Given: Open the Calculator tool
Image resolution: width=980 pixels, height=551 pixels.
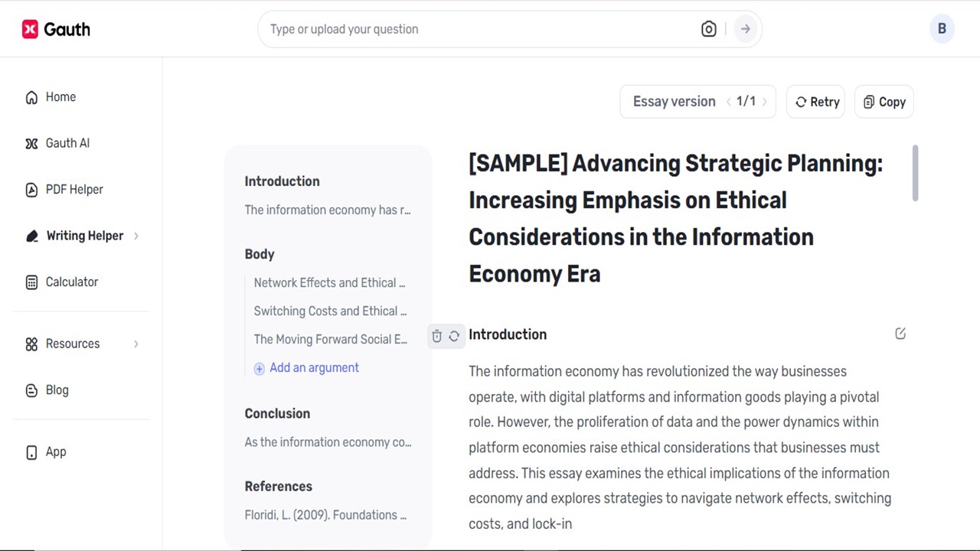Looking at the screenshot, I should pyautogui.click(x=71, y=282).
